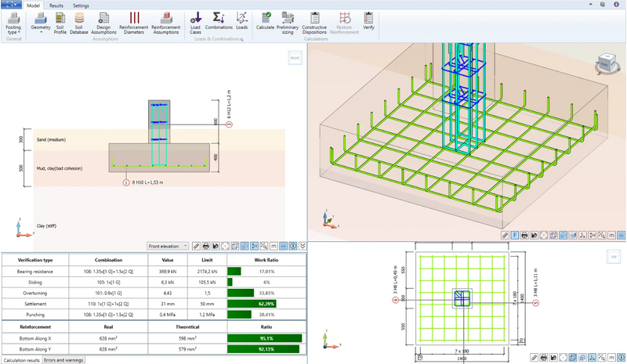Run the Calculate command

coord(265,21)
